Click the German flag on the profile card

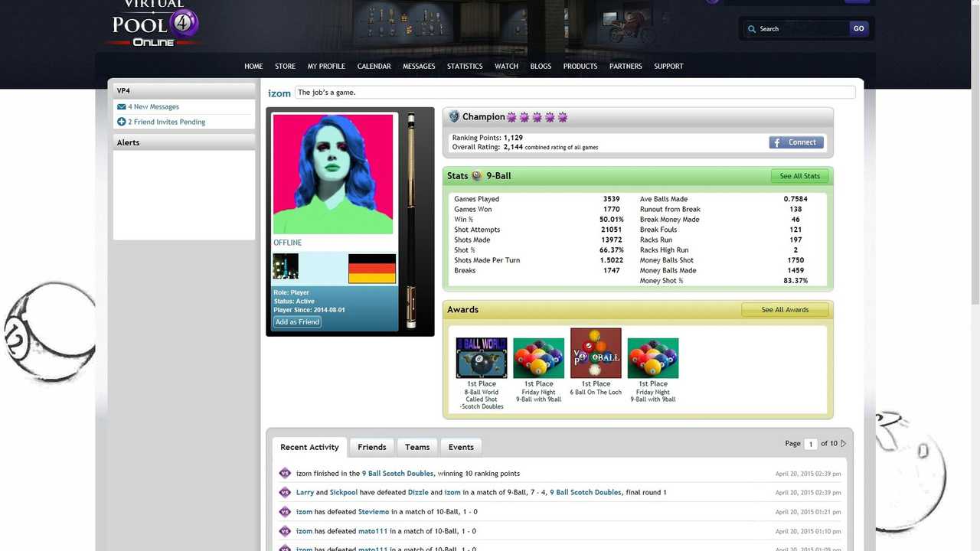[x=371, y=269]
